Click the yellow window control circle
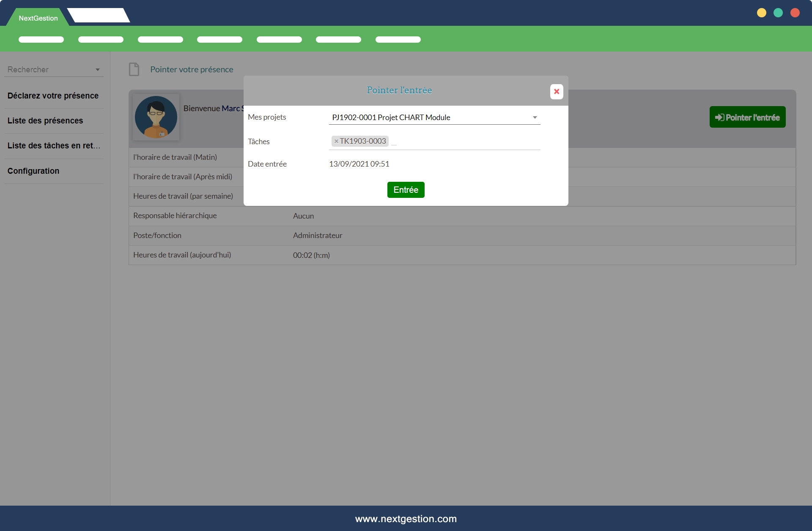 761,13
